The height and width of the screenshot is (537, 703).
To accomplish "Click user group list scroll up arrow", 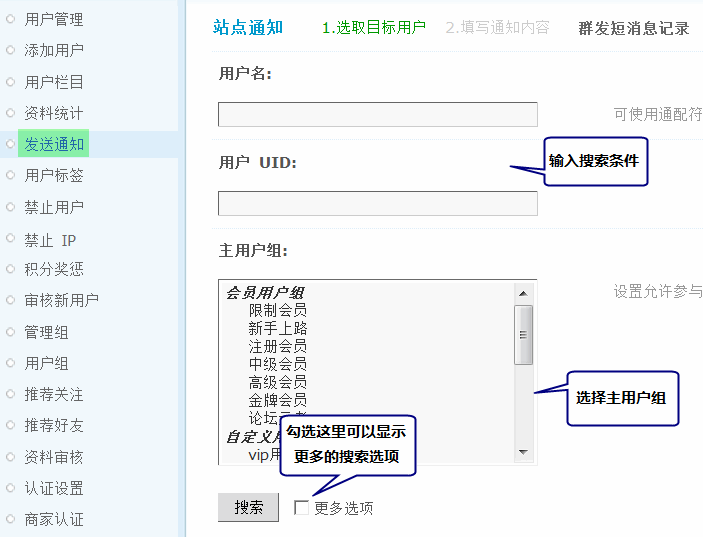I will tap(523, 294).
